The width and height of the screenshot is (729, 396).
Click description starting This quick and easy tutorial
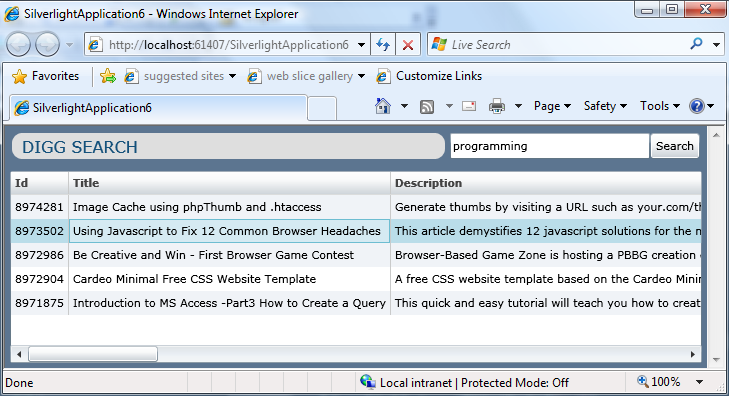click(x=546, y=303)
